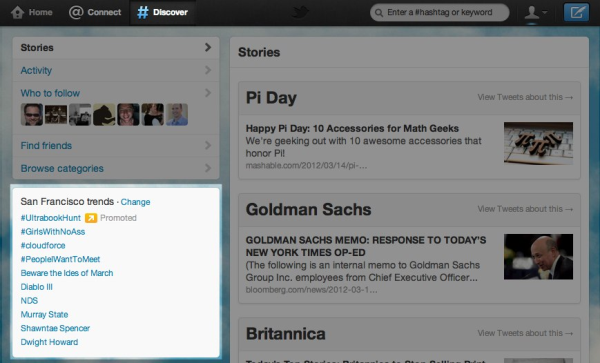The height and width of the screenshot is (363, 600).
Task: Open the compose new tweet button
Action: (x=576, y=12)
